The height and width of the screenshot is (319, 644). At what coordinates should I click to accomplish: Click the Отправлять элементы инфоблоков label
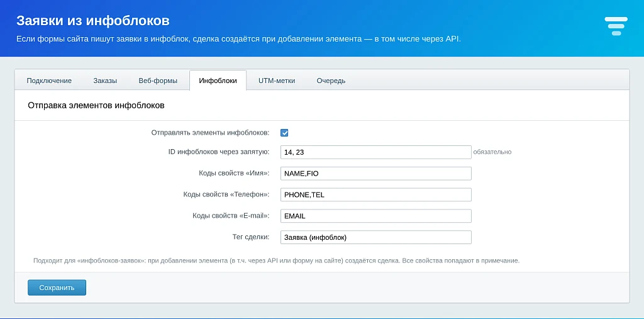point(210,132)
